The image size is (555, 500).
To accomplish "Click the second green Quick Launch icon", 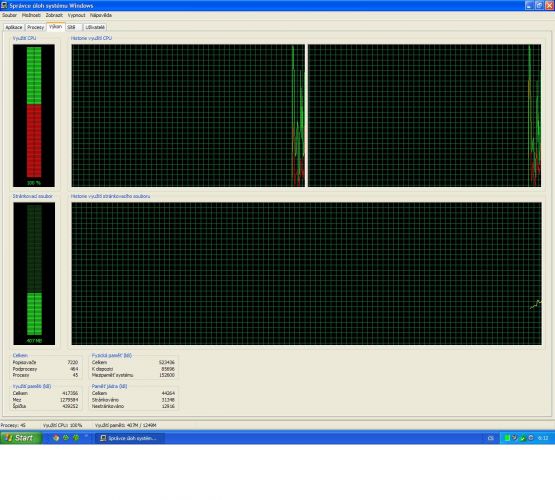I will [76, 438].
